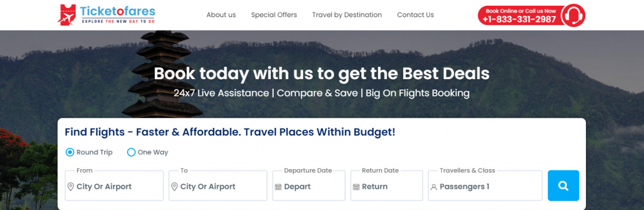
Task: Click the person icon beside Passengers 1
Action: pos(434,187)
